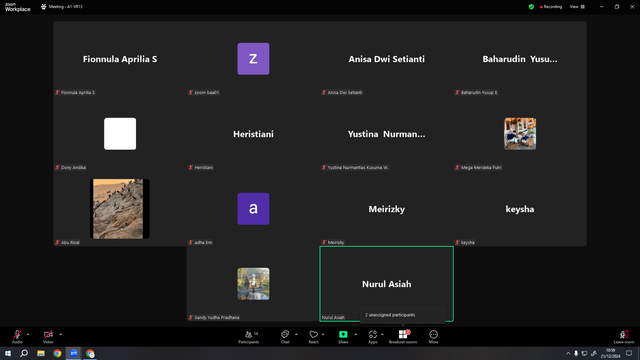
Task: Click the system tray microphone icon
Action: pos(576,353)
